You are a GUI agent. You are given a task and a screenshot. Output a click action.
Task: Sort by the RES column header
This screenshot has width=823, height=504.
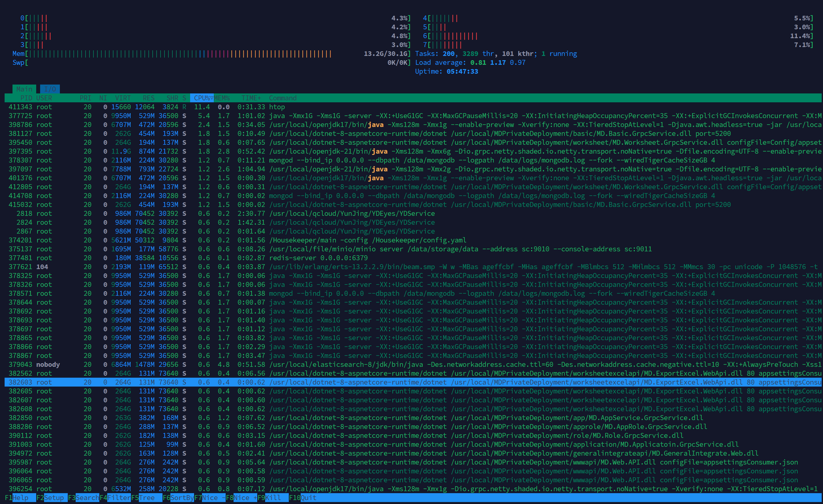149,98
